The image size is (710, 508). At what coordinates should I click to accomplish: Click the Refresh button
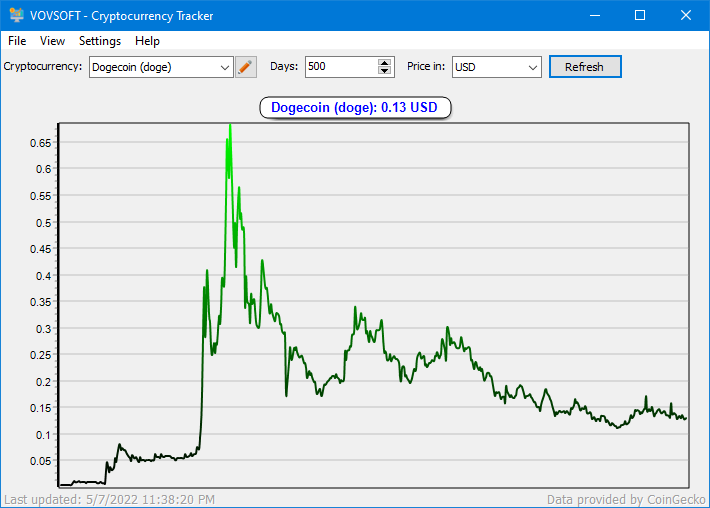click(585, 67)
